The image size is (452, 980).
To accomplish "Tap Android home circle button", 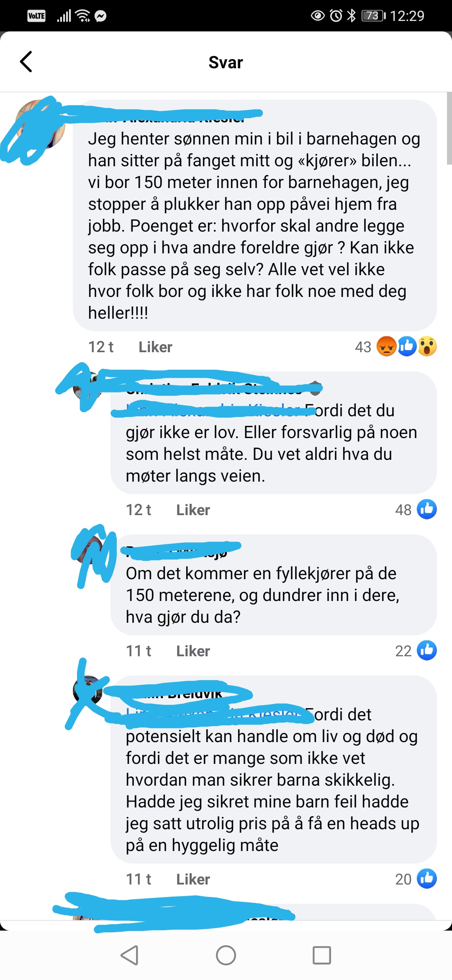I will pos(226,955).
